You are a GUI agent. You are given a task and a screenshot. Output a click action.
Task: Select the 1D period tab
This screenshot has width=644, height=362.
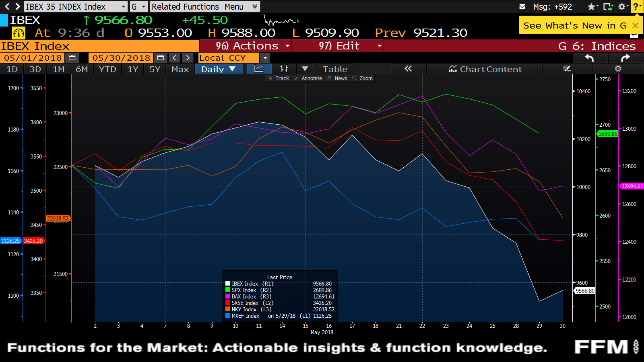pyautogui.click(x=12, y=69)
